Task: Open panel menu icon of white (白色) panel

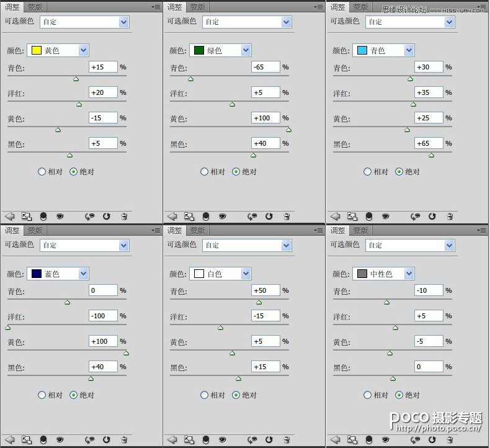Action: click(x=318, y=230)
